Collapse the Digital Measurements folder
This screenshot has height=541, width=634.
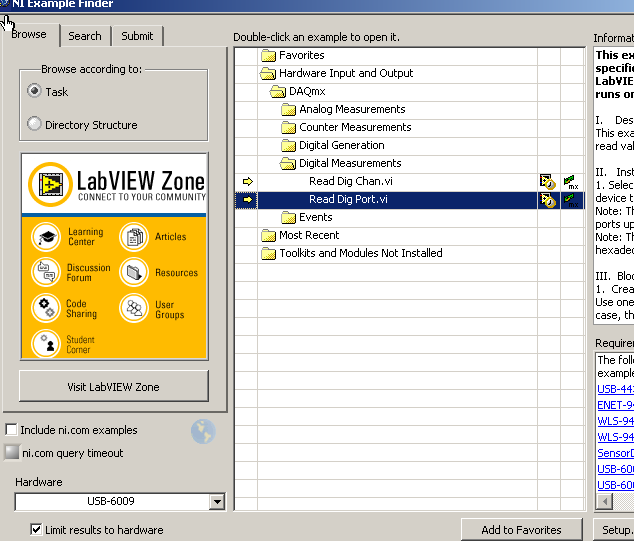[287, 164]
